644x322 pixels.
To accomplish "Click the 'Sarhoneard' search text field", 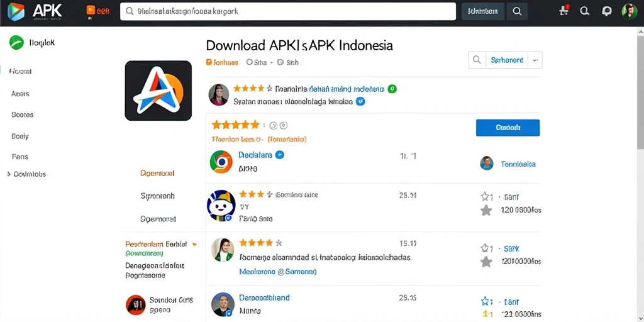I will (x=507, y=60).
